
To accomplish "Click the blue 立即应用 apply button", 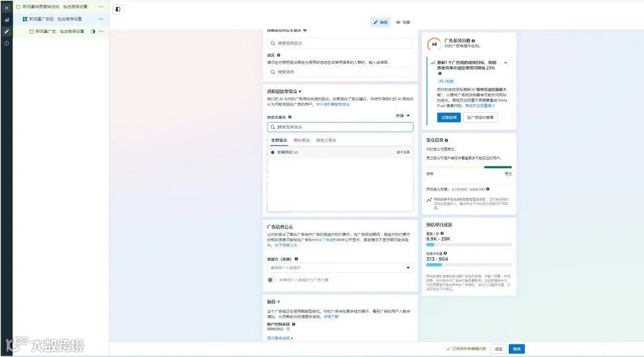I will tap(449, 118).
